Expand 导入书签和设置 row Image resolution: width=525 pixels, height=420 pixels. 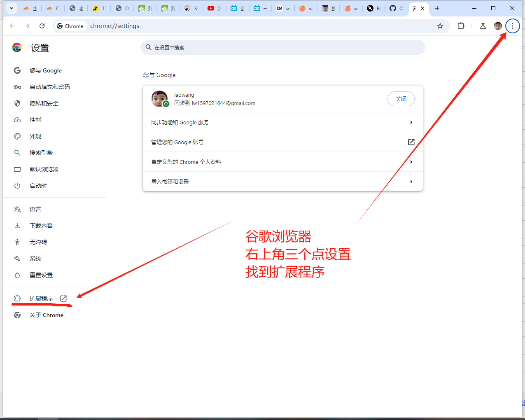[x=282, y=182]
